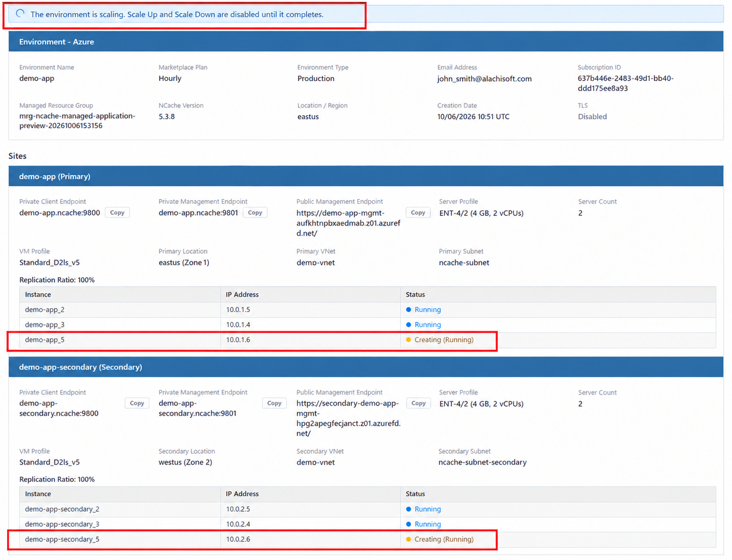Click the scaling spinner icon in the banner
Screen dimensions: 732x560
pos(20,14)
